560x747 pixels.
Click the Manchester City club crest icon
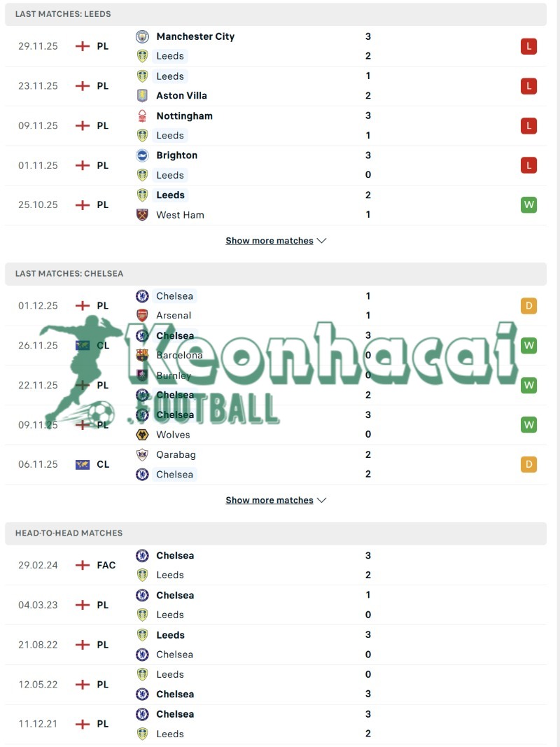tap(142, 36)
